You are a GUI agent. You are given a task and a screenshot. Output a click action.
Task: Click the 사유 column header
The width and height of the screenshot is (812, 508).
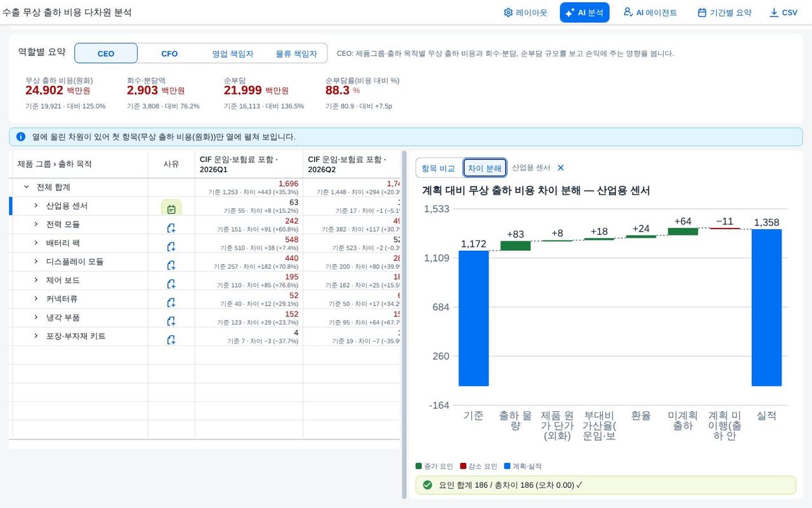point(171,164)
